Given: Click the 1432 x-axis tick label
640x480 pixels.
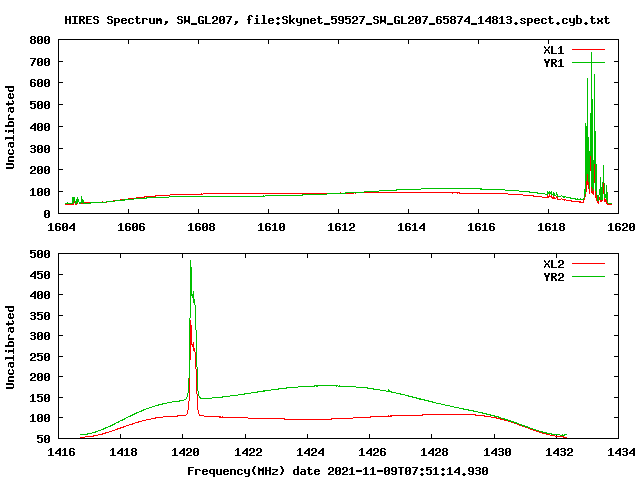Looking at the screenshot, I should 559,452.
